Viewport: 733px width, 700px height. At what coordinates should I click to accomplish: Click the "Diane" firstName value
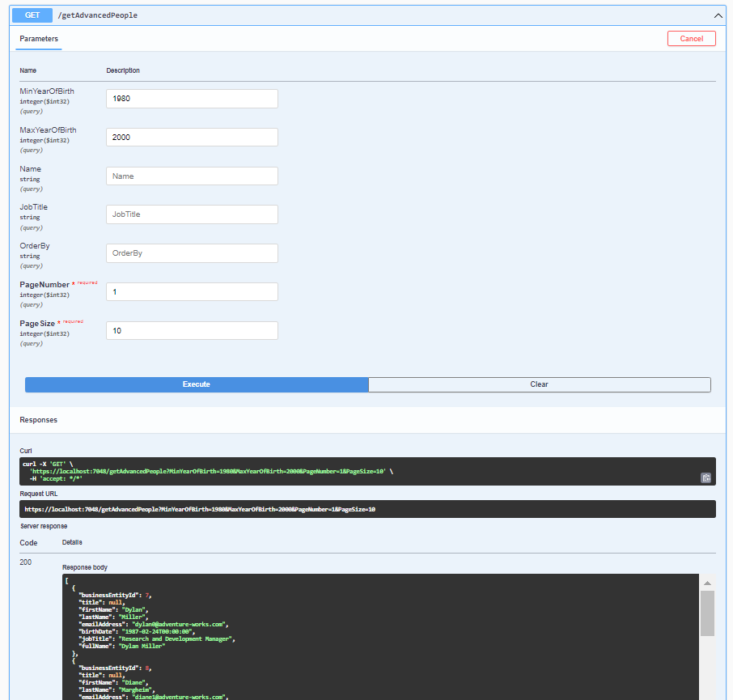click(133, 683)
